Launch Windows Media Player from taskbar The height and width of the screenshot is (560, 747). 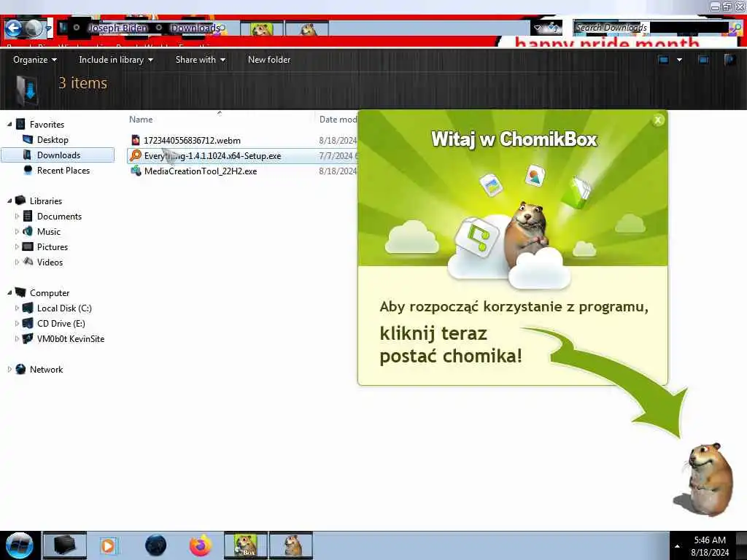click(108, 545)
